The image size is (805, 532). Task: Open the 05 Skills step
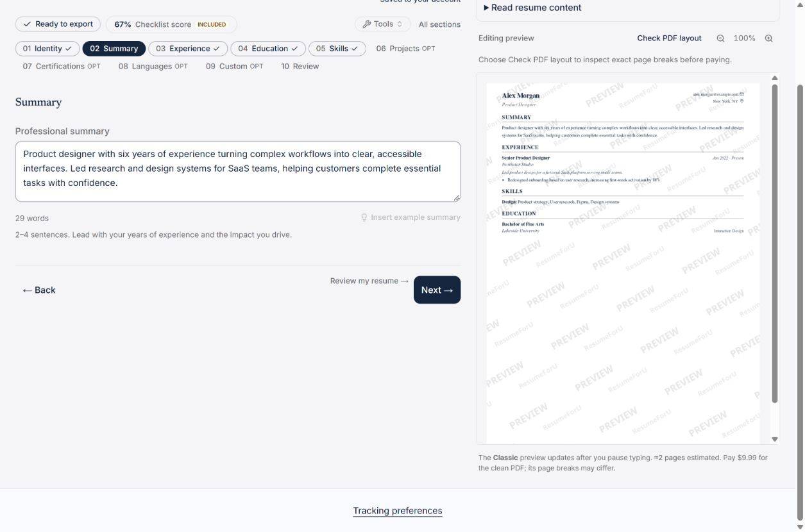pyautogui.click(x=337, y=49)
